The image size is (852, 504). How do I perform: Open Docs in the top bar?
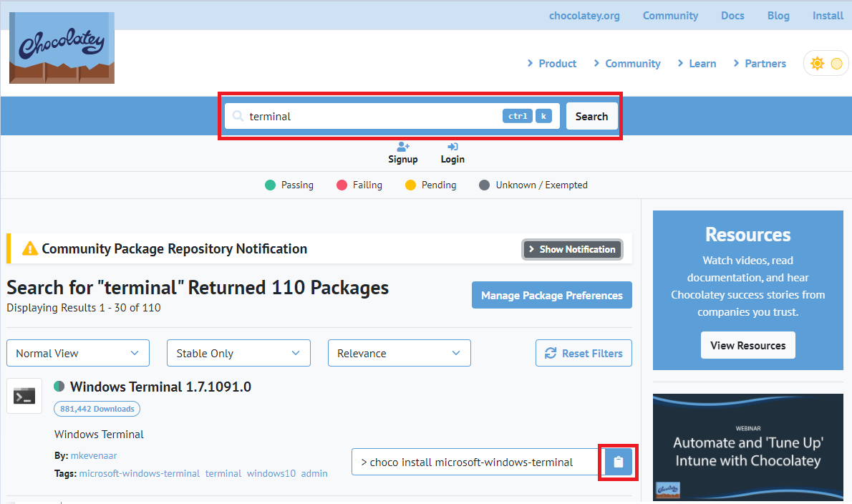(x=732, y=16)
